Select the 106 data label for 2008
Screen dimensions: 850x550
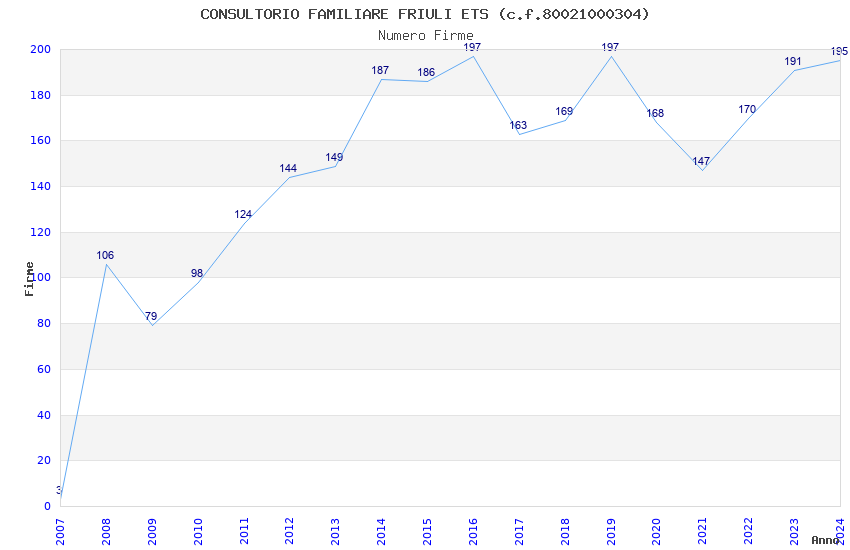(x=105, y=255)
